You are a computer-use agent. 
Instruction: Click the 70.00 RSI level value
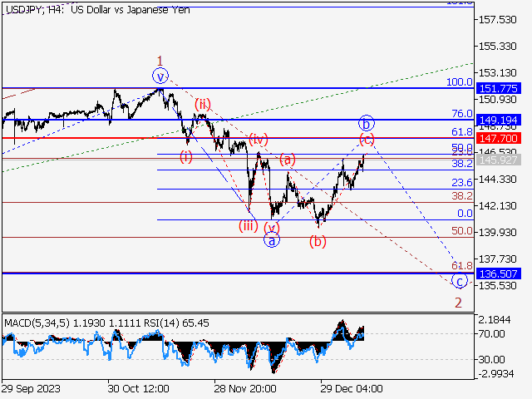click(x=491, y=334)
